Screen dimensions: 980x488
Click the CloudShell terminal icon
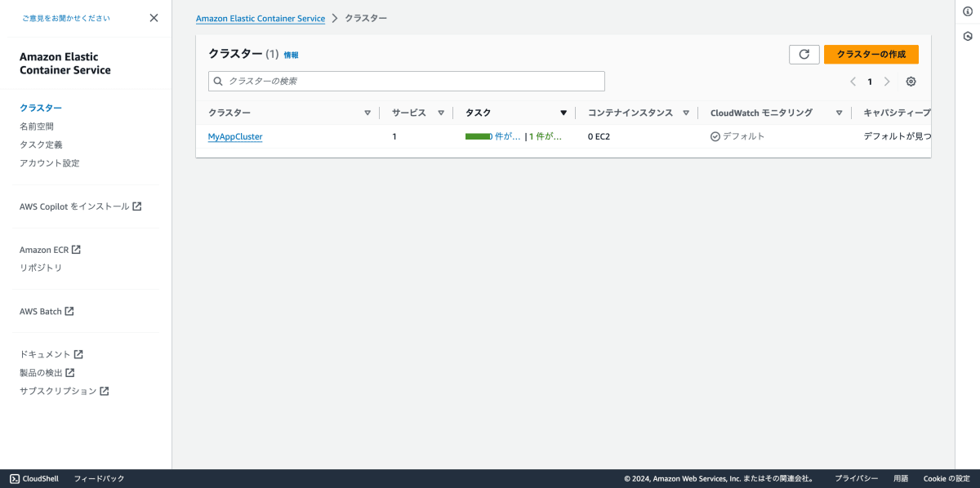[x=14, y=479]
